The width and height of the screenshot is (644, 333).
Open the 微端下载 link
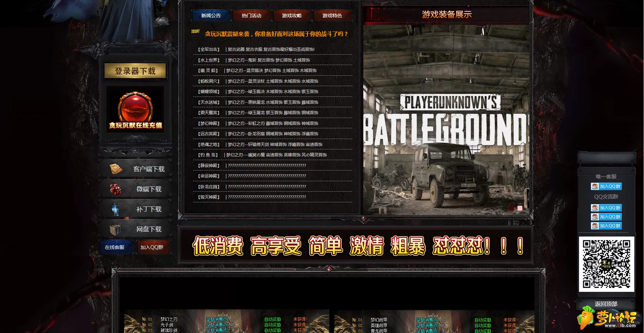[149, 189]
